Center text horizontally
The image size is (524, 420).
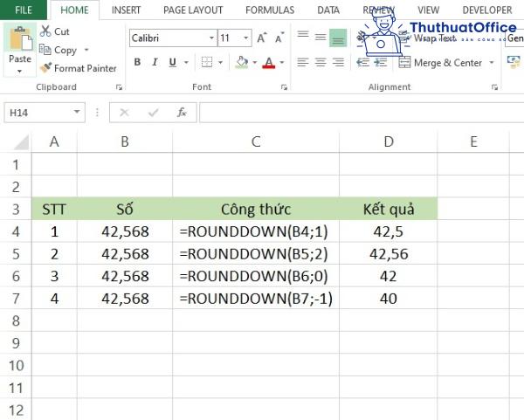point(321,62)
